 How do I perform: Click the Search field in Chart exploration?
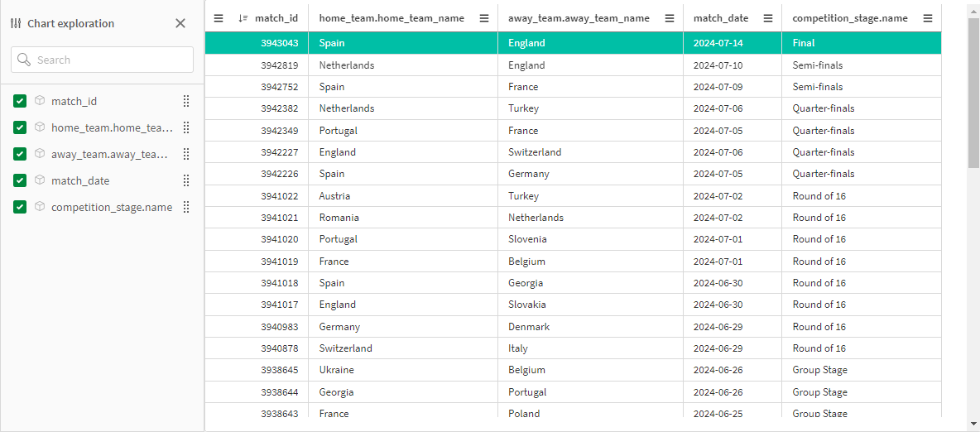pos(102,60)
